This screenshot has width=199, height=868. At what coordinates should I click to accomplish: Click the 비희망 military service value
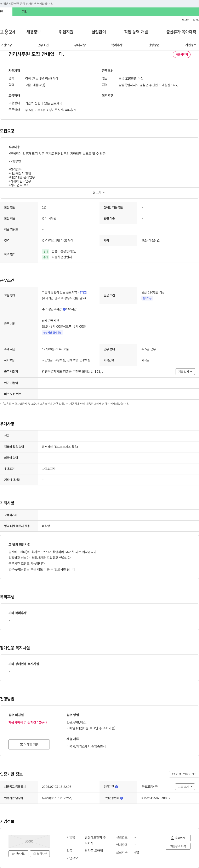[46, 526]
